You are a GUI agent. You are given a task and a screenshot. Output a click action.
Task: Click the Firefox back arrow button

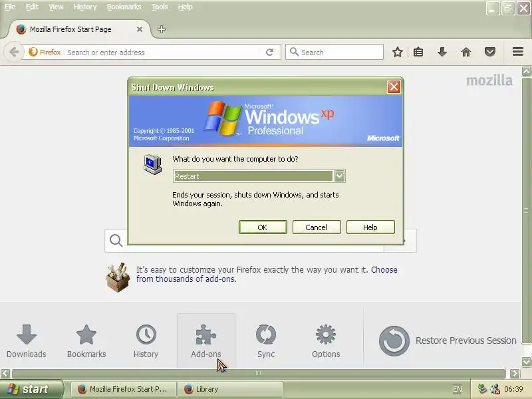point(14,53)
